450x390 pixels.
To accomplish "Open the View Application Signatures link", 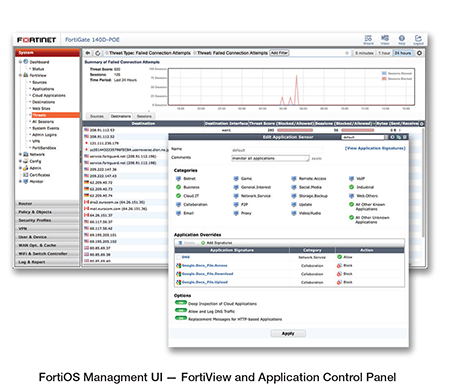I will click(375, 148).
